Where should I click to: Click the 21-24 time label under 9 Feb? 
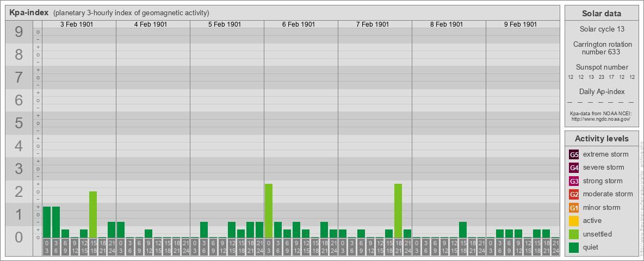[555, 247]
